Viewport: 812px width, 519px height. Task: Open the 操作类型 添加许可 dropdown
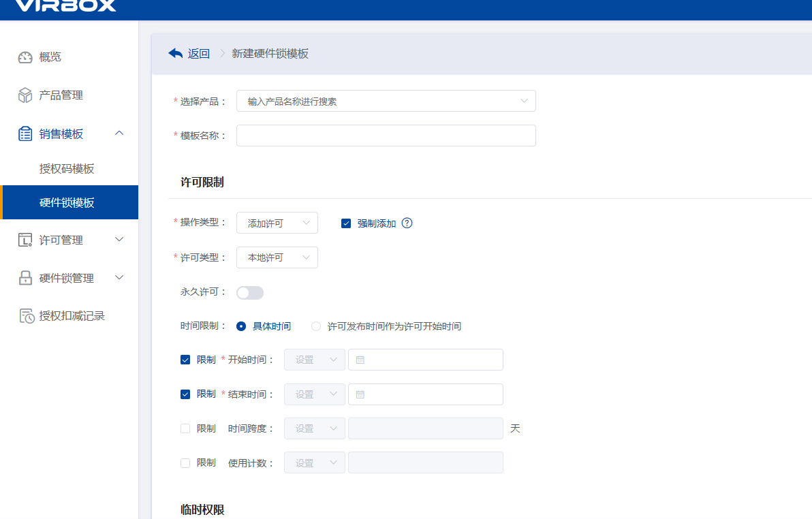[x=277, y=223]
